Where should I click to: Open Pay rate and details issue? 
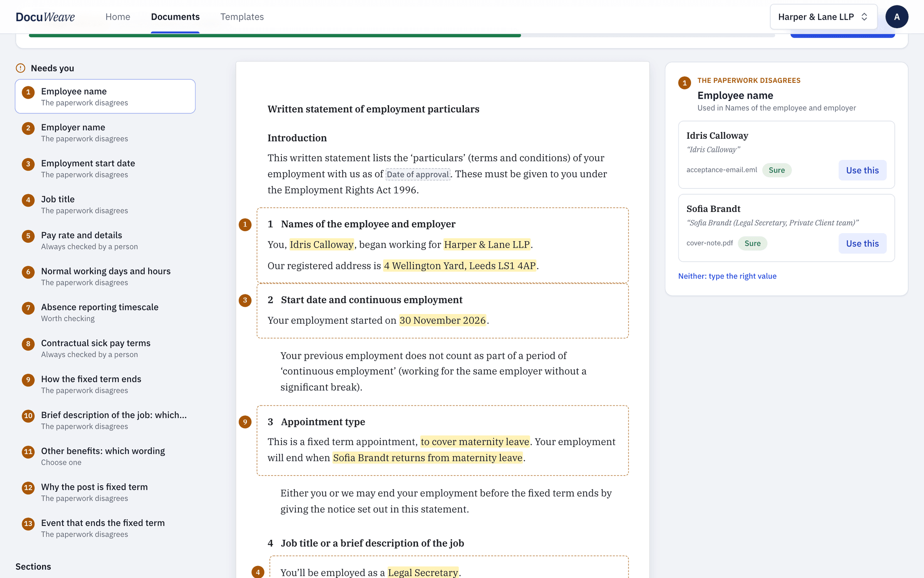click(105, 240)
